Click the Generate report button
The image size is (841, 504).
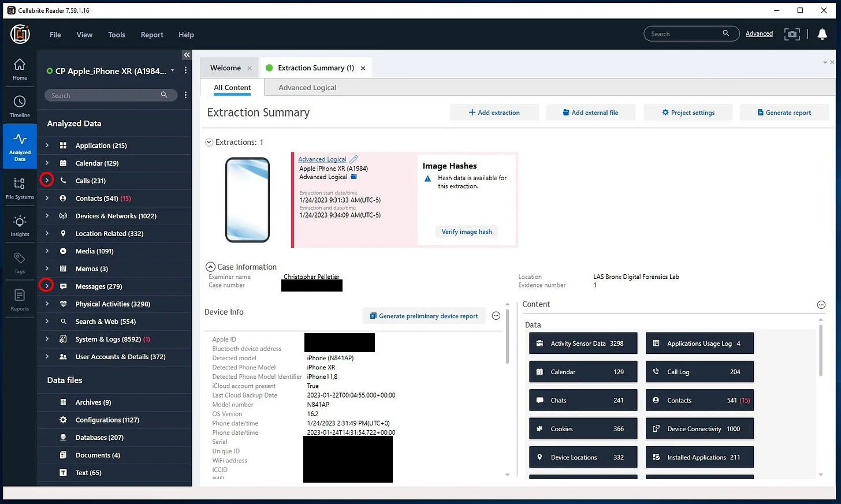tap(784, 113)
